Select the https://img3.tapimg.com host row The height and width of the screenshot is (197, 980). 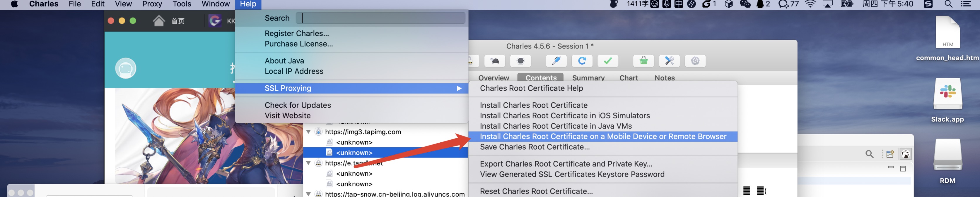(x=363, y=132)
